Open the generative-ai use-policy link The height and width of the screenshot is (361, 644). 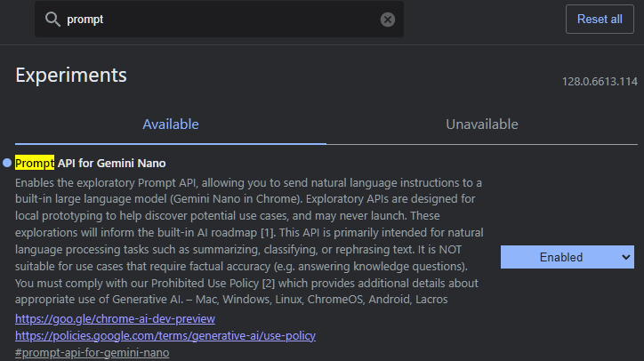[165, 336]
